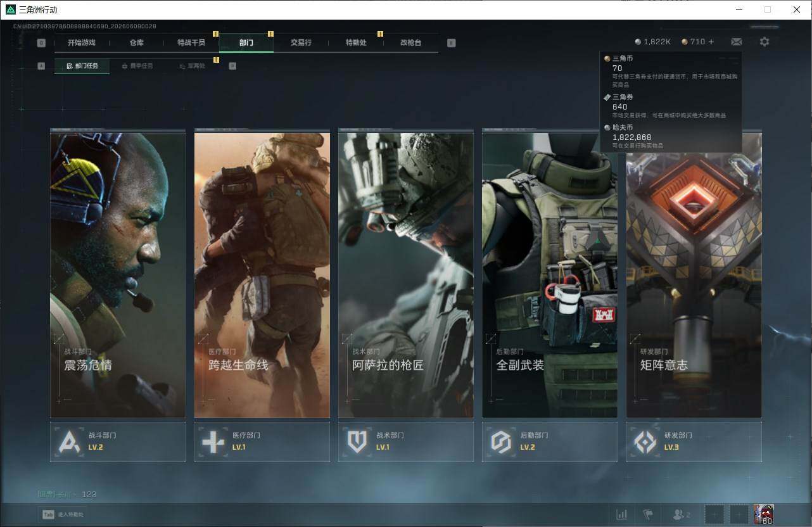Open the 特勤处 tab
812x527 pixels.
coord(356,42)
